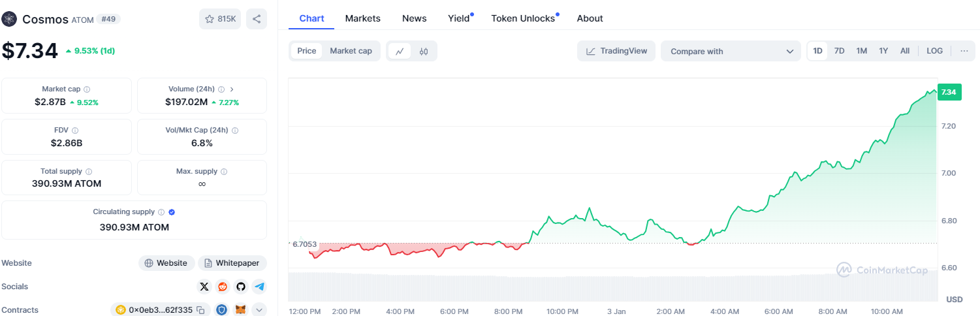Switch to the line chart view
Image resolution: width=980 pixels, height=316 pixels.
400,51
